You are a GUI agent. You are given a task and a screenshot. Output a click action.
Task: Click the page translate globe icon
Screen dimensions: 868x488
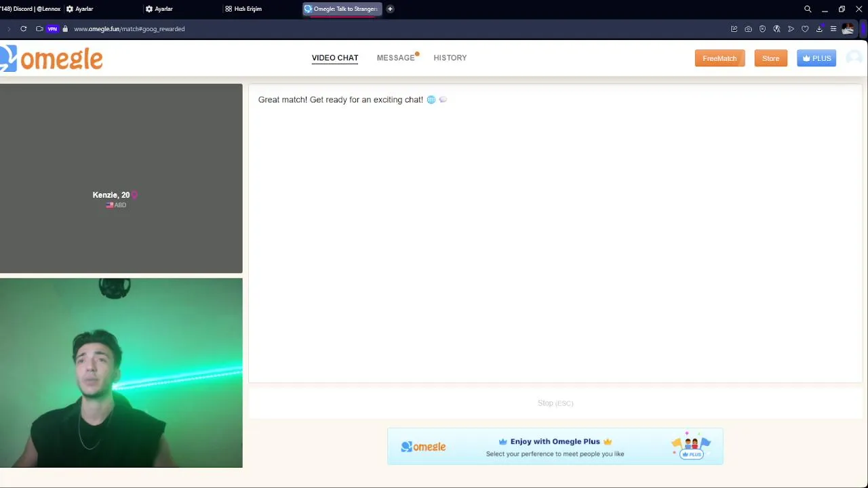click(x=776, y=28)
